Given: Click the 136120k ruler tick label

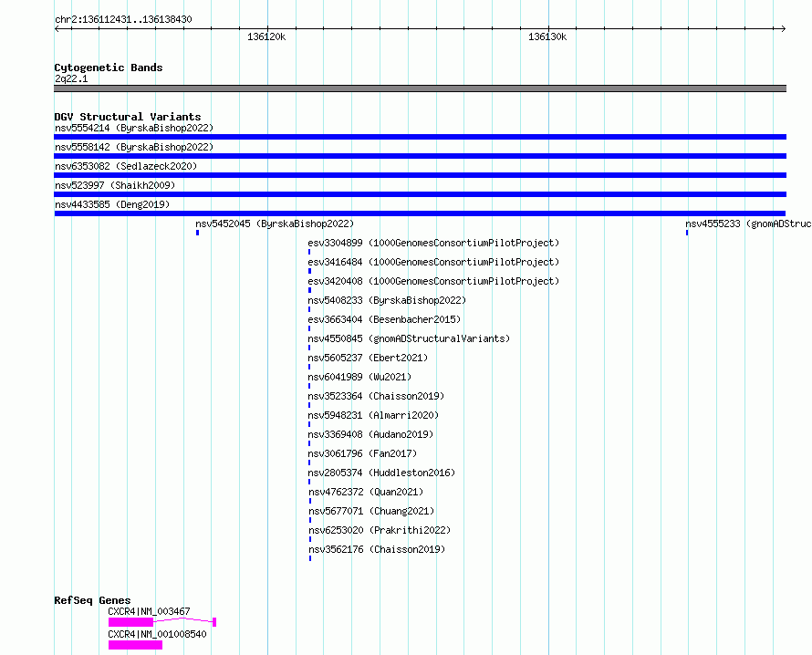Looking at the screenshot, I should [x=266, y=36].
